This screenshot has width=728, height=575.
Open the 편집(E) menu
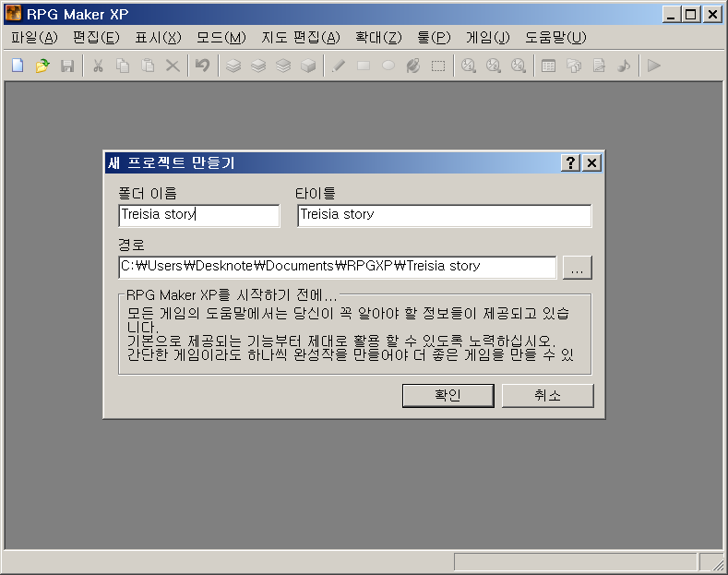point(96,37)
